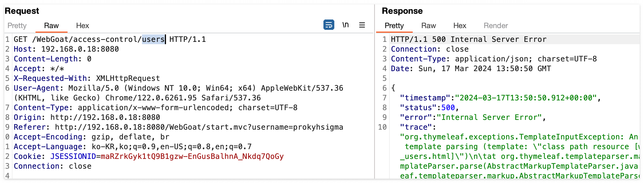The width and height of the screenshot is (644, 183).
Task: Click the highlighted "users" path segment
Action: pos(153,39)
